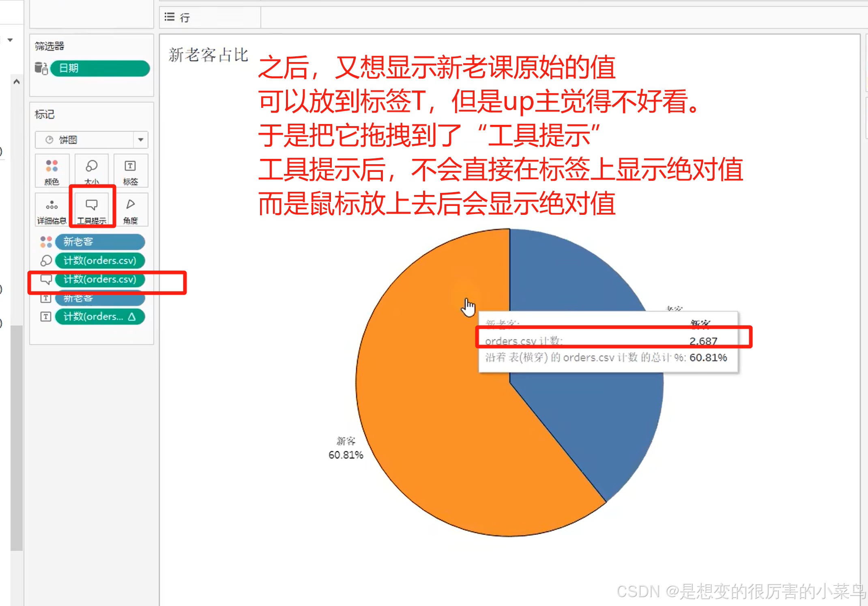
Task: Select the 日期 filter pill
Action: [100, 68]
